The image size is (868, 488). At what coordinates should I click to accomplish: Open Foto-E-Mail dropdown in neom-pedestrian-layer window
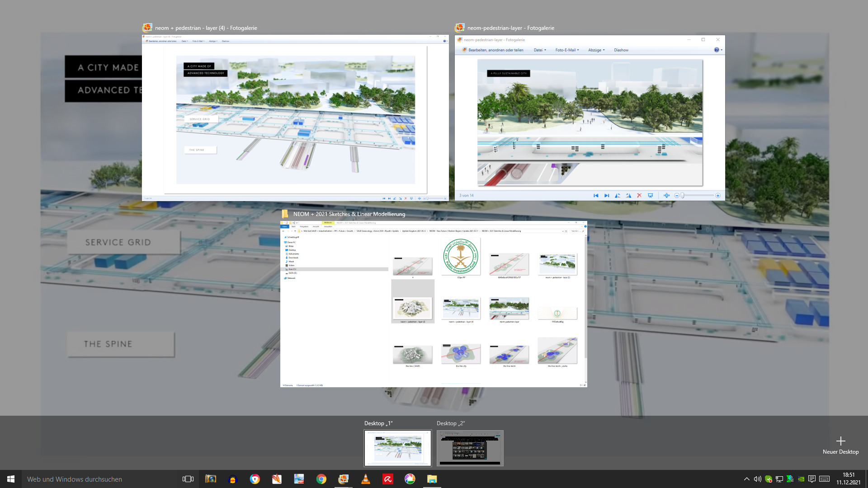click(x=567, y=50)
